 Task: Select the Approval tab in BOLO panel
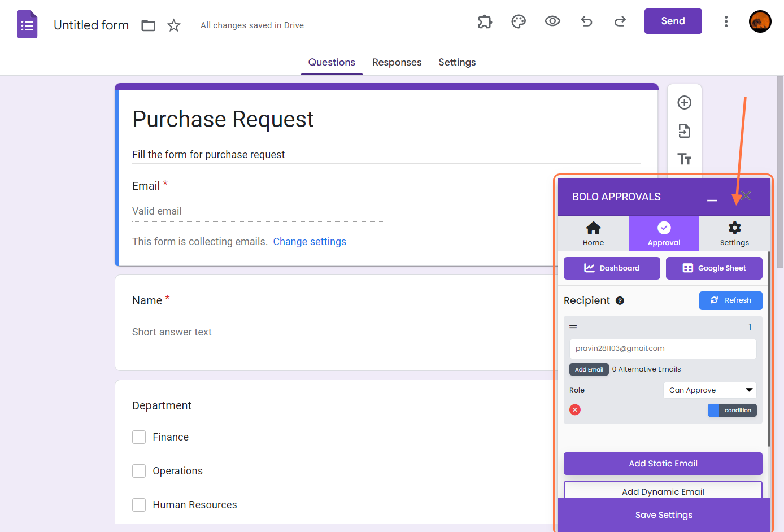[664, 234]
